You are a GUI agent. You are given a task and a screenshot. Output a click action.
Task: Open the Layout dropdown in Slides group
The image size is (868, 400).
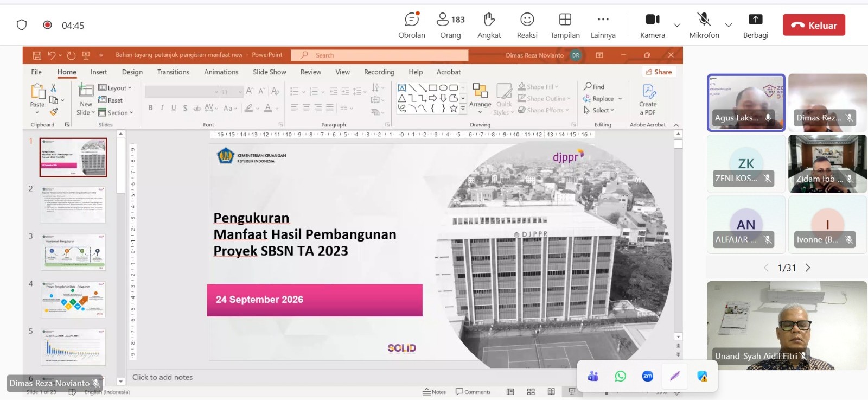[x=115, y=88]
